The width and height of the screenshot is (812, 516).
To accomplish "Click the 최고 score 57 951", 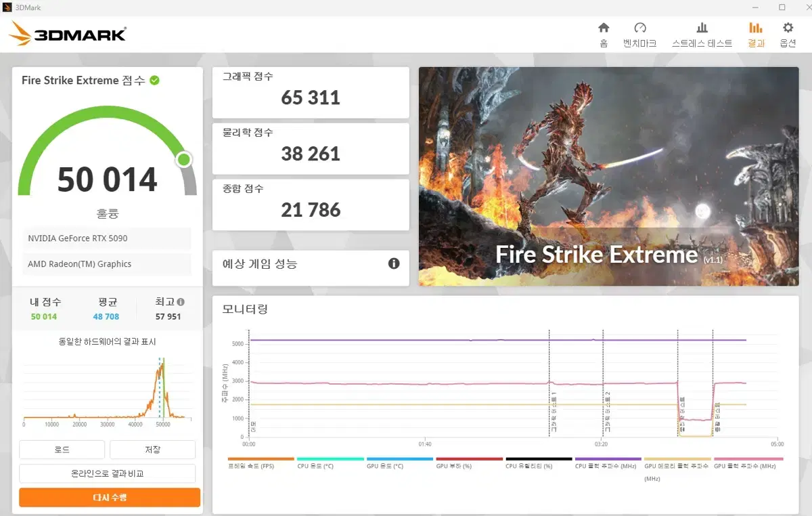I will point(168,317).
